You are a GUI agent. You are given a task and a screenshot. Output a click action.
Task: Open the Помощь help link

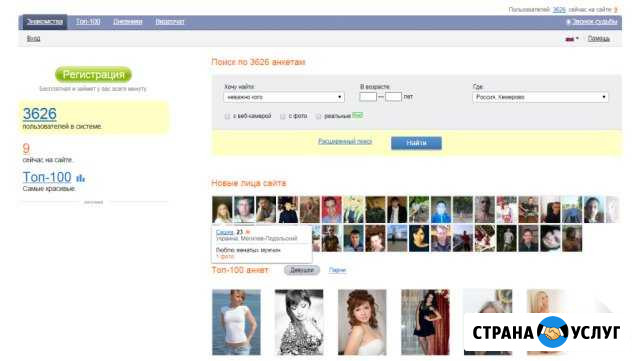pyautogui.click(x=598, y=39)
